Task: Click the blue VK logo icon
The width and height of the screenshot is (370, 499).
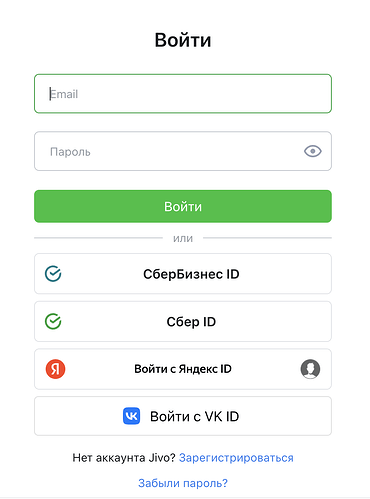Action: [x=131, y=416]
